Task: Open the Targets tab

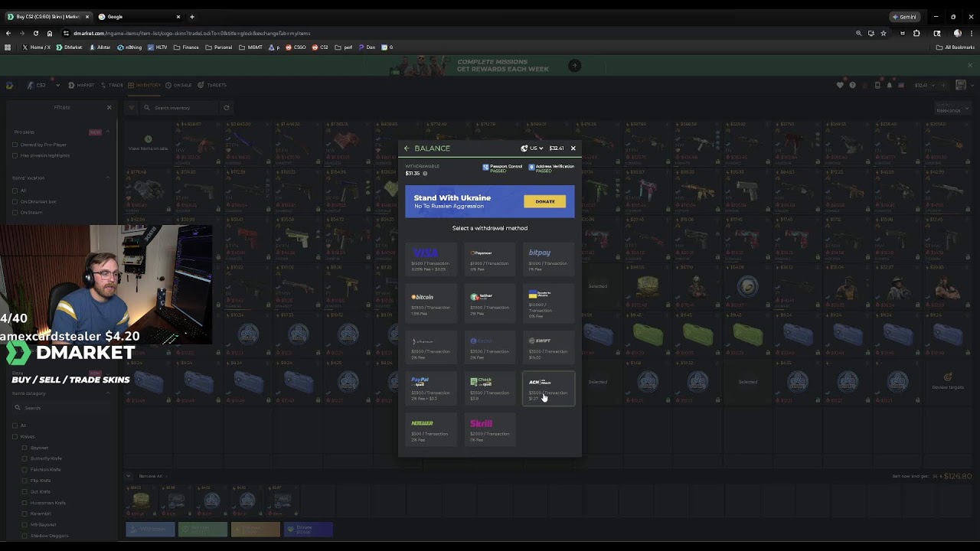Action: [x=212, y=85]
